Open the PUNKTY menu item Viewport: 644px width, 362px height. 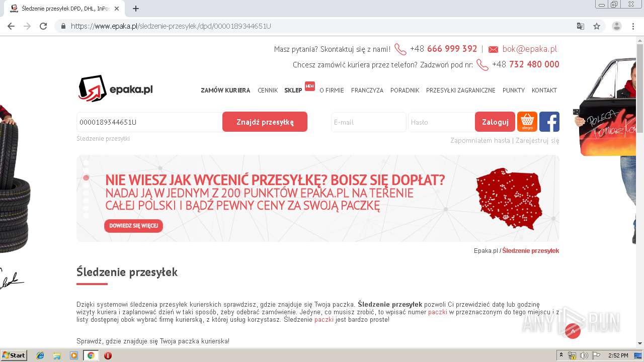point(514,90)
